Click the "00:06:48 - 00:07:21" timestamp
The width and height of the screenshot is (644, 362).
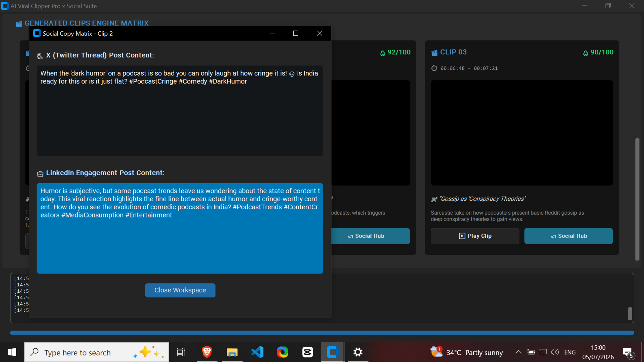click(469, 68)
